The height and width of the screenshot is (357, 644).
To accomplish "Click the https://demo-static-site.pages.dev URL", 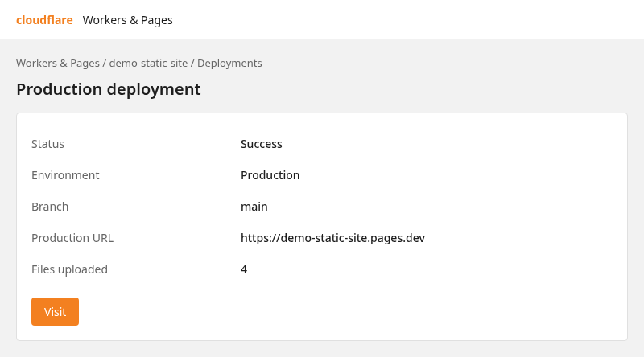I will tap(332, 238).
